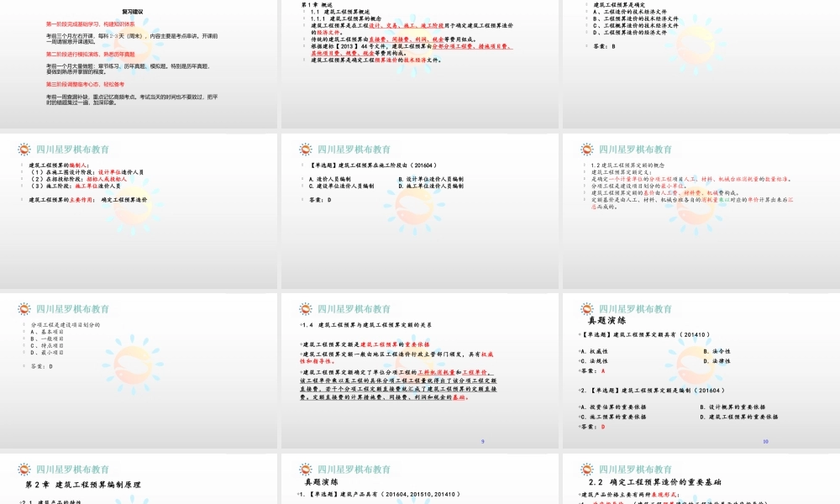Open the 第1章 概述 slide thumbnail
This screenshot has width=840, height=504.
(x=419, y=64)
